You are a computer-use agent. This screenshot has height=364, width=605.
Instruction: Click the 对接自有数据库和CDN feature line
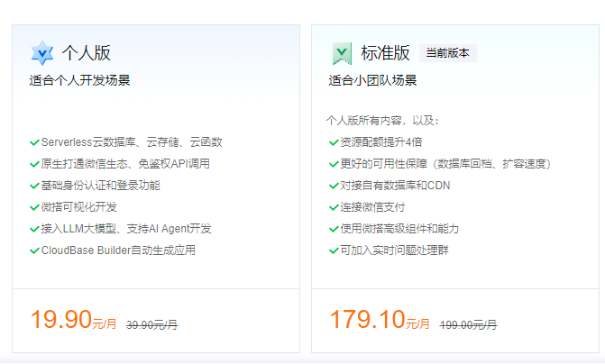[395, 186]
